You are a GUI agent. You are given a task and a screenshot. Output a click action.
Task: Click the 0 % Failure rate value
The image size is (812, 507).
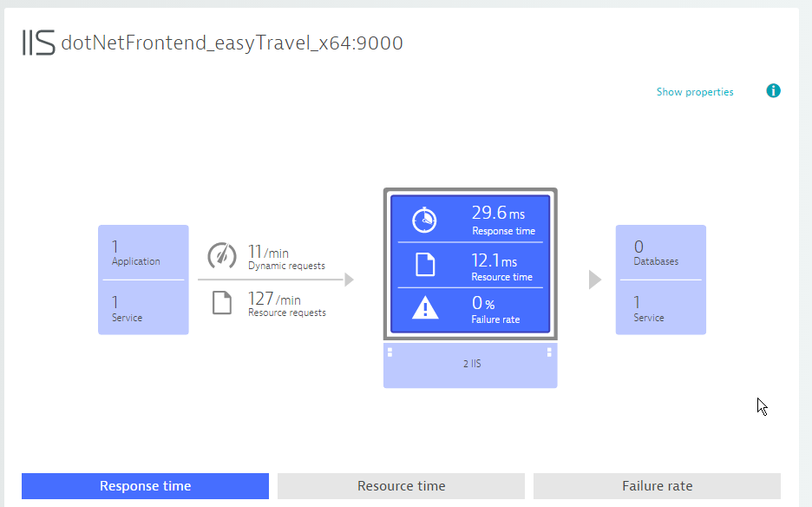click(x=482, y=303)
